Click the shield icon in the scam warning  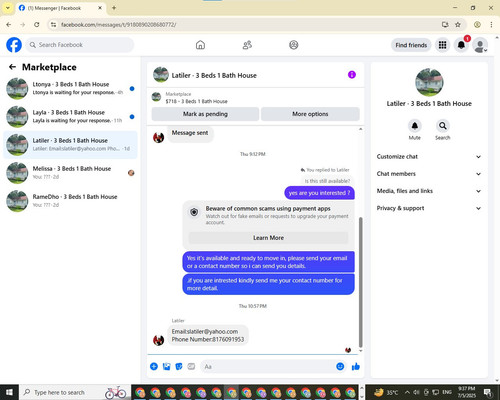click(x=194, y=212)
